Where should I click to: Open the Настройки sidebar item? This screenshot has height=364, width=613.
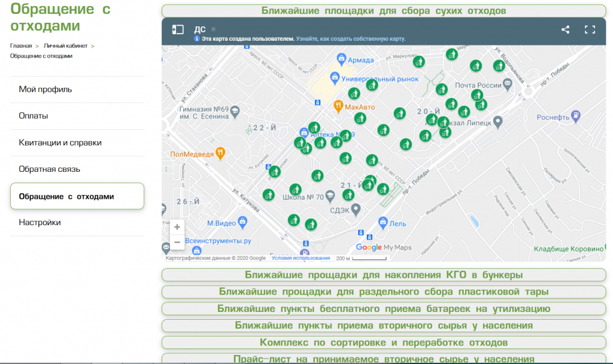coord(40,222)
